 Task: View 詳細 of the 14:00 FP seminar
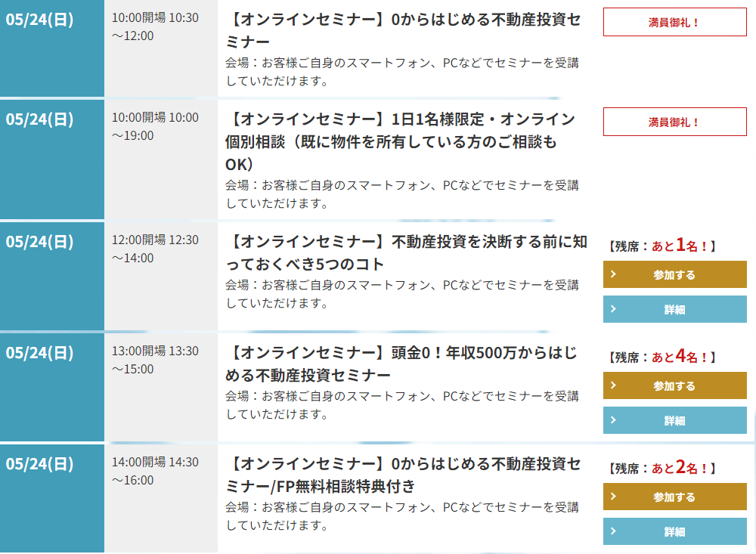coord(674,531)
